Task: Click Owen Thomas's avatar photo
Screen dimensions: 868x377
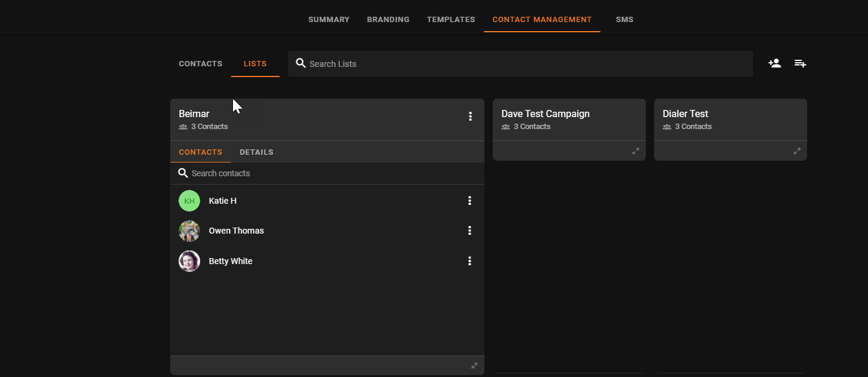Action: click(x=189, y=231)
